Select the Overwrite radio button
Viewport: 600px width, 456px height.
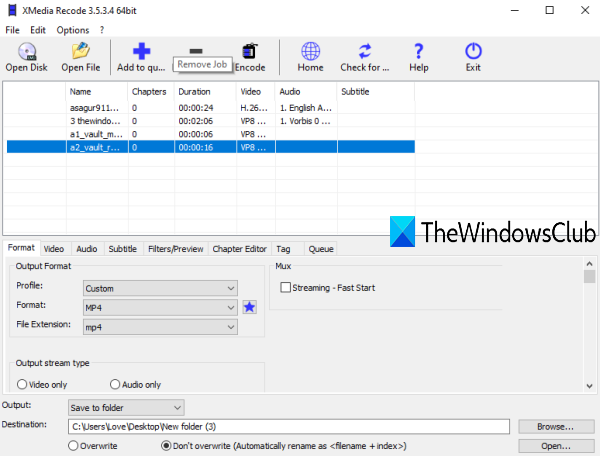point(73,446)
